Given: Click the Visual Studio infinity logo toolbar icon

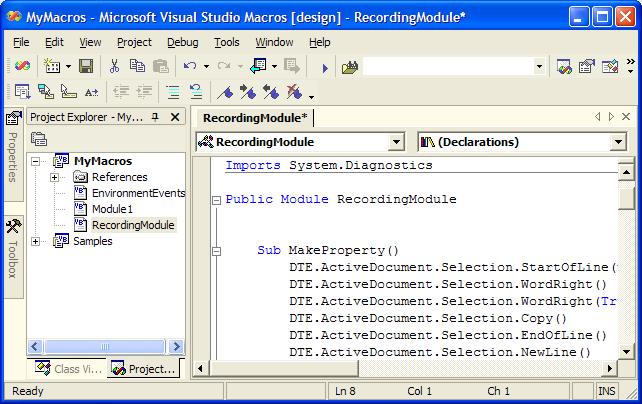Looking at the screenshot, I should click(x=23, y=66).
